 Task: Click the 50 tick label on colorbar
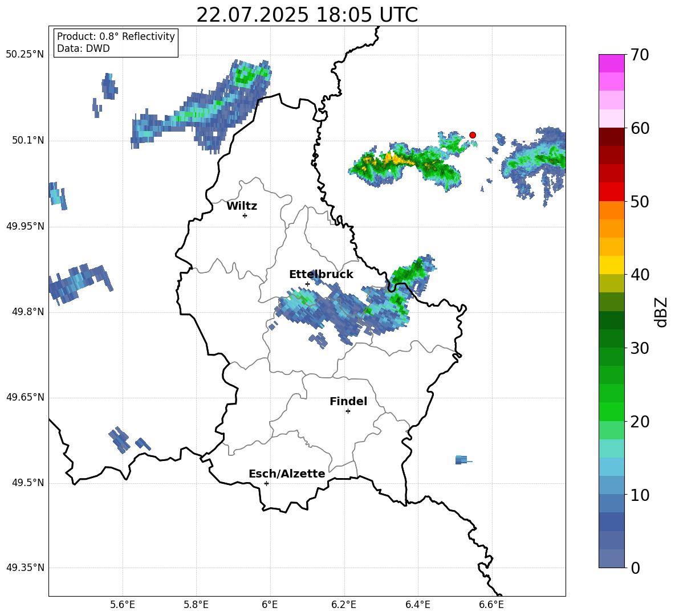640,201
